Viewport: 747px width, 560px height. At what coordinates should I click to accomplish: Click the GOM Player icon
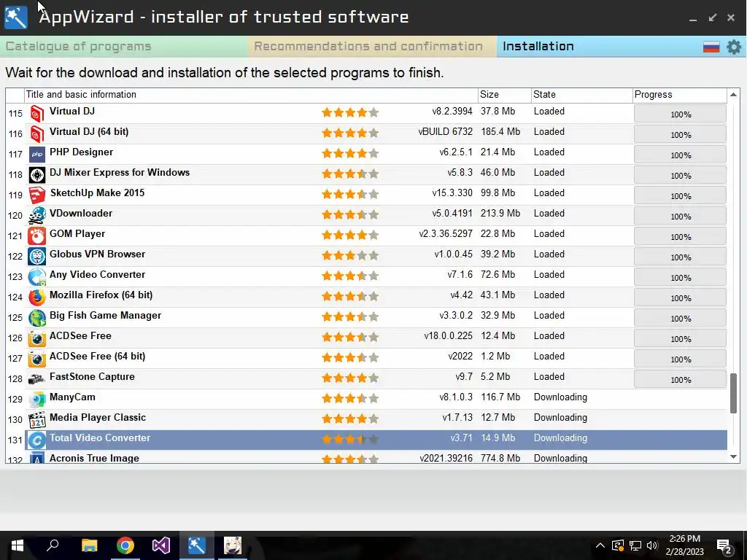36,236
